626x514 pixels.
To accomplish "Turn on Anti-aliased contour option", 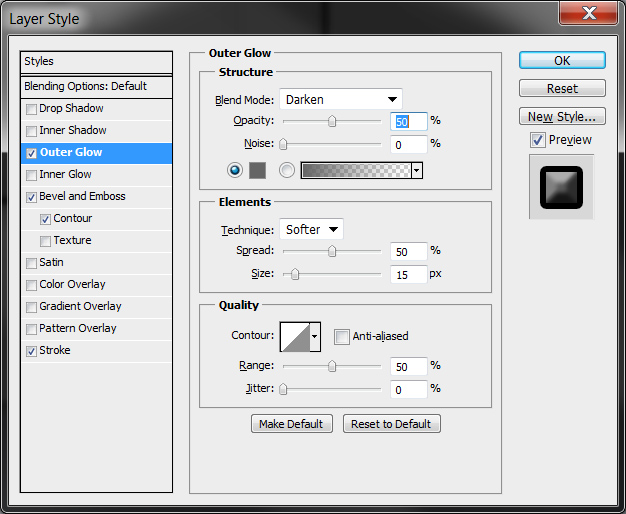I will (x=342, y=337).
